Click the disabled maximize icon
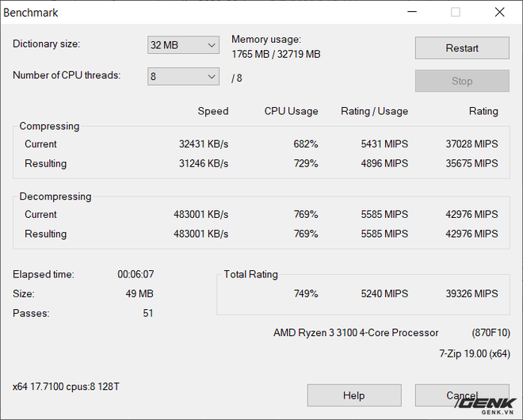This screenshot has width=523, height=420. tap(456, 13)
